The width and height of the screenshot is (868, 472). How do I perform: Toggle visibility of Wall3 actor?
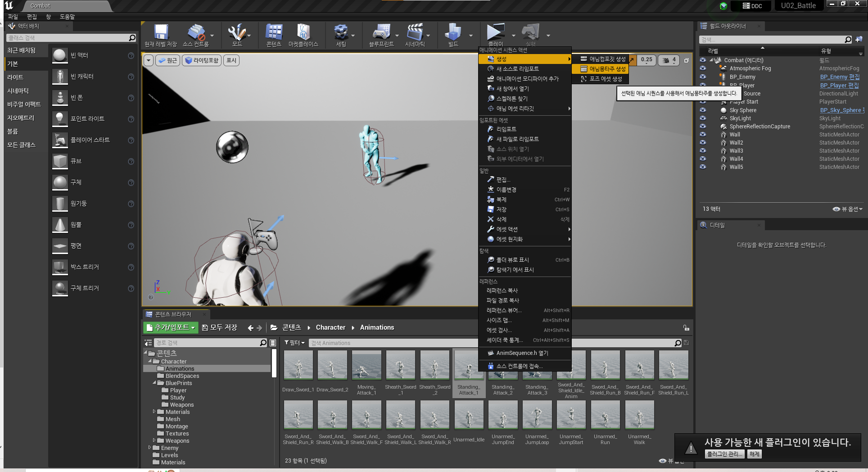click(703, 151)
